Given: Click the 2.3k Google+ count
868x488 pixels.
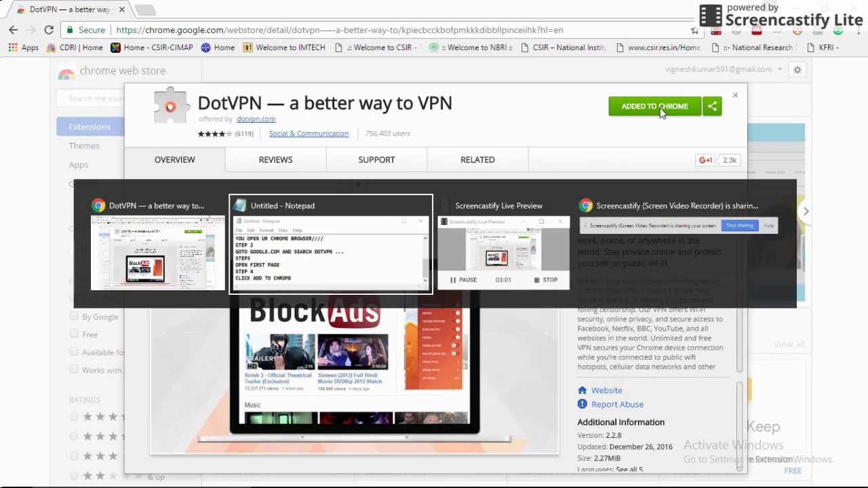Looking at the screenshot, I should (730, 160).
